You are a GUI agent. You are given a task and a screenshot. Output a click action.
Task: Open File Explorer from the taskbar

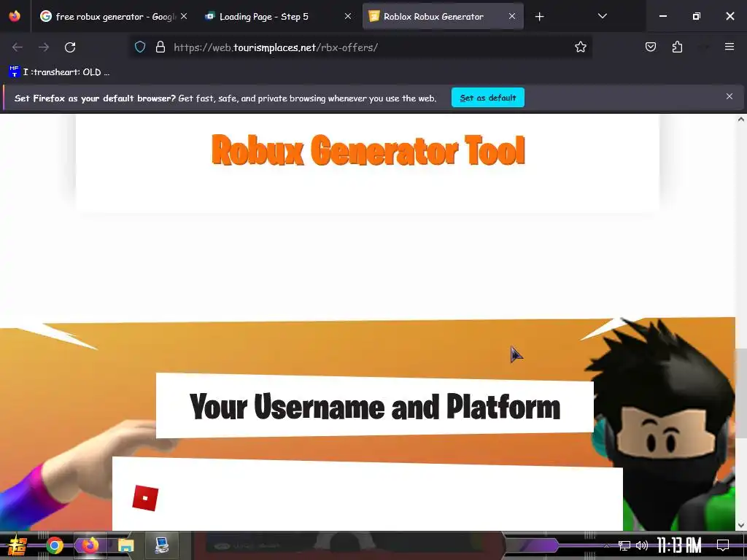click(125, 545)
